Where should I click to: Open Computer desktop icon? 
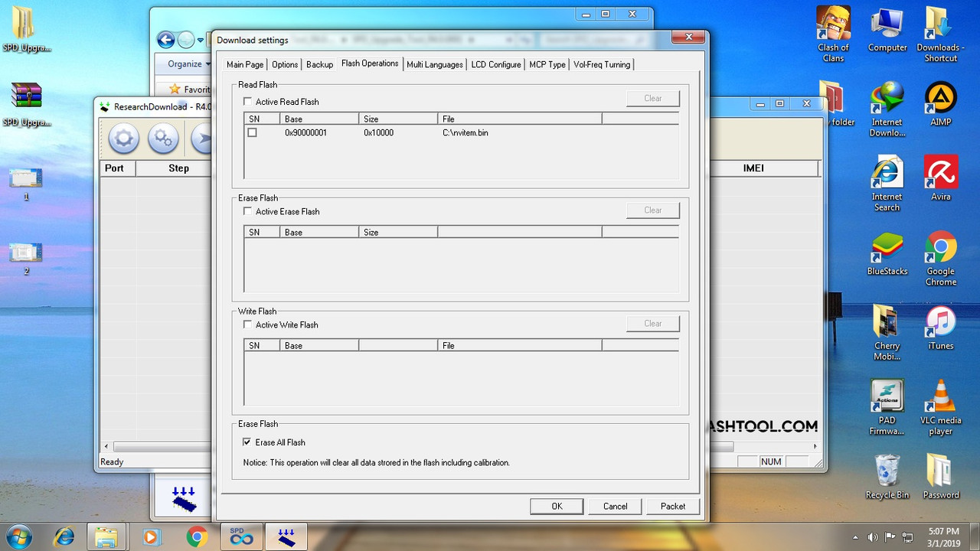[x=887, y=29]
